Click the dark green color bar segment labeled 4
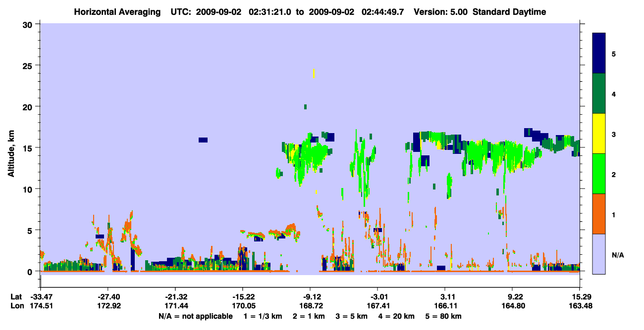Image resolution: width=644 pixels, height=330 pixels. pyautogui.click(x=599, y=94)
